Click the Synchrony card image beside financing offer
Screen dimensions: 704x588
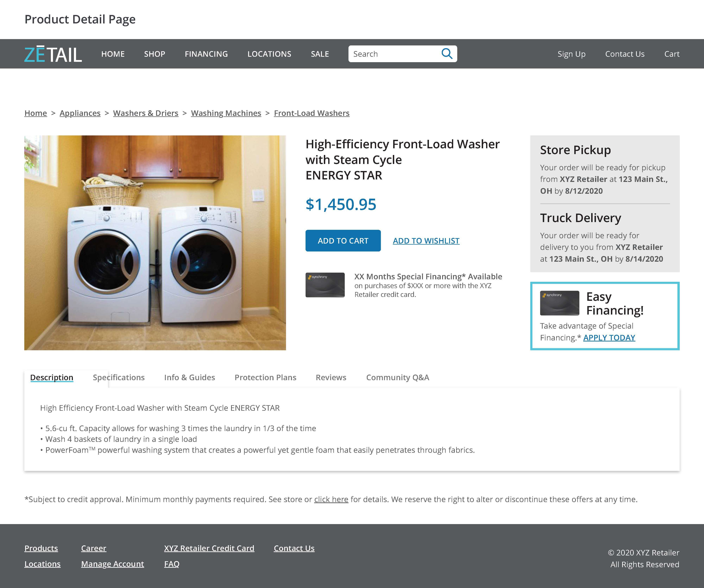point(325,285)
